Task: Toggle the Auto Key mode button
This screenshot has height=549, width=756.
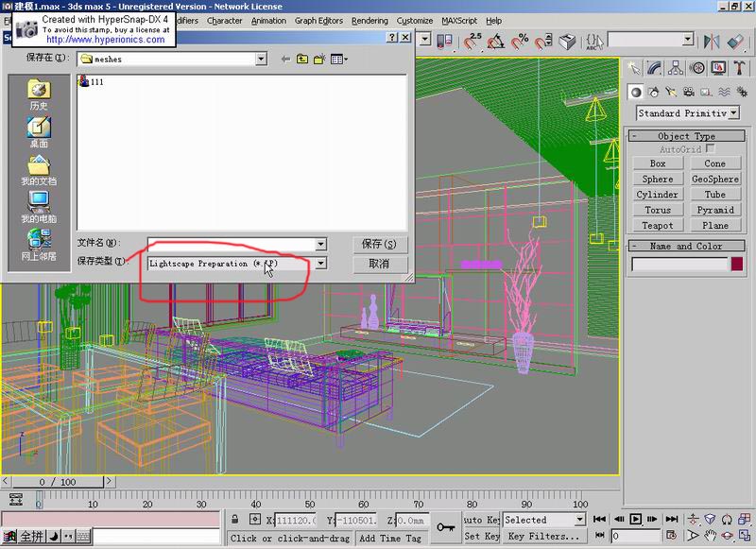Action: (481, 519)
